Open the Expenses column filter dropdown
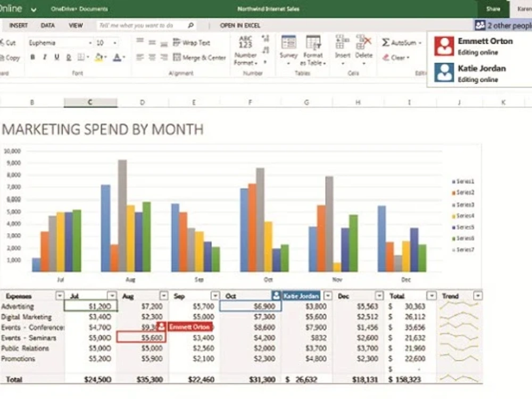The image size is (532, 399). point(60,295)
